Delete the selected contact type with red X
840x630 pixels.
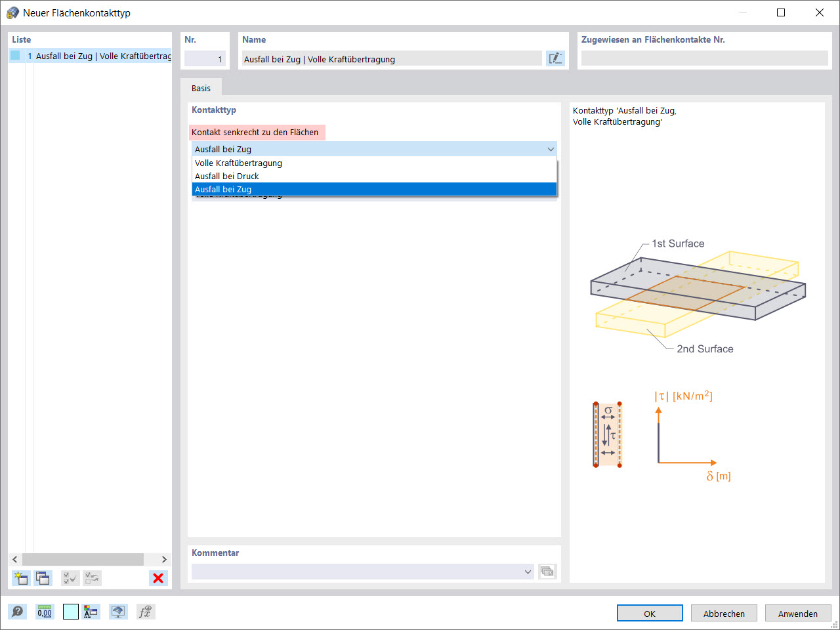pos(158,578)
